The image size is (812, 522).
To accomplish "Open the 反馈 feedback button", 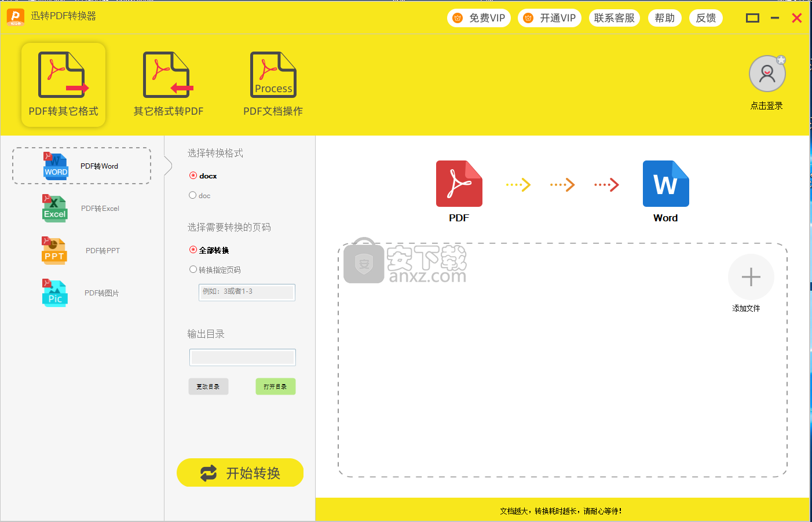I will pyautogui.click(x=706, y=18).
